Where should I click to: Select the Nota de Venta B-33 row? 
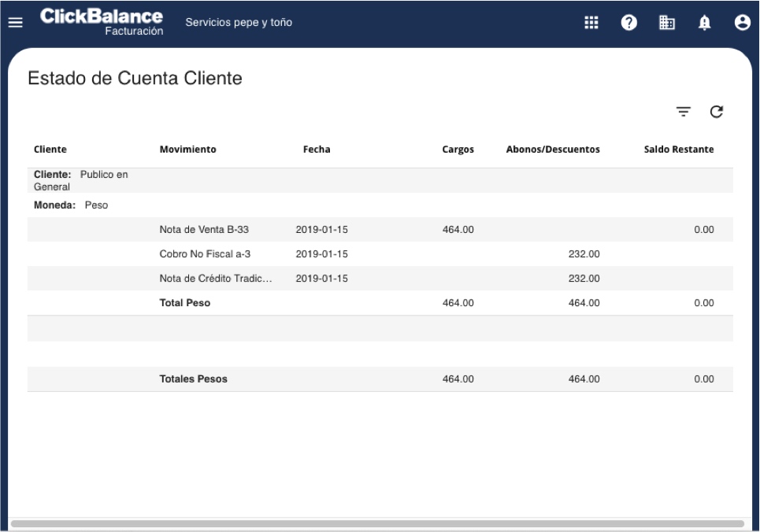pos(204,230)
